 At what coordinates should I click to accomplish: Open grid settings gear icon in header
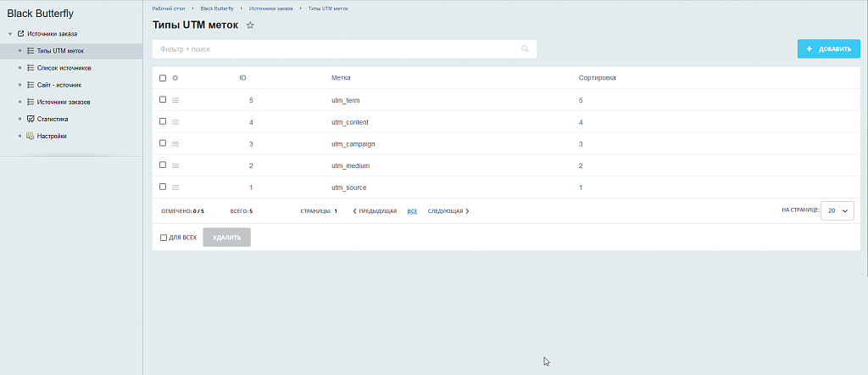[175, 78]
